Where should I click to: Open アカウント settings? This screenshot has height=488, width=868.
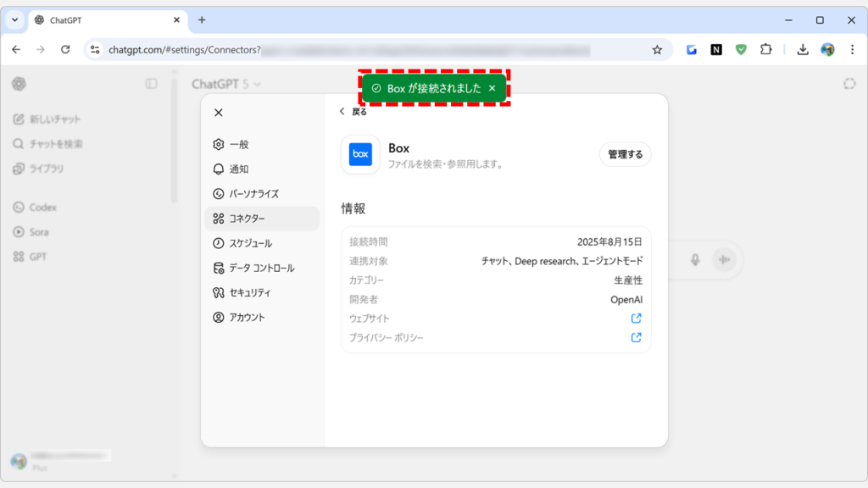click(x=262, y=318)
